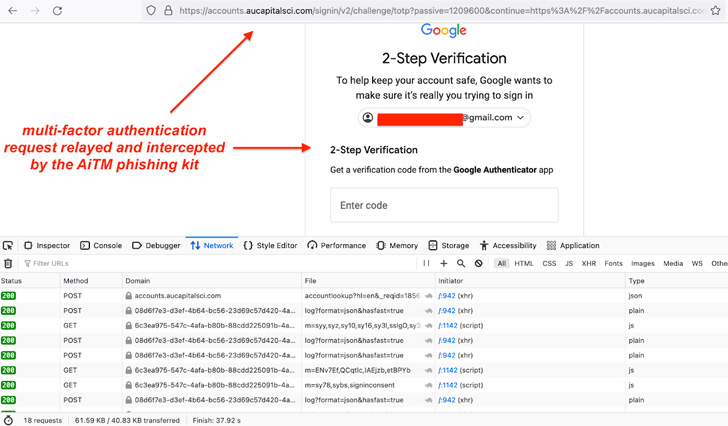This screenshot has height=426, width=728.
Task: Sort by the File column header
Action: click(x=368, y=281)
